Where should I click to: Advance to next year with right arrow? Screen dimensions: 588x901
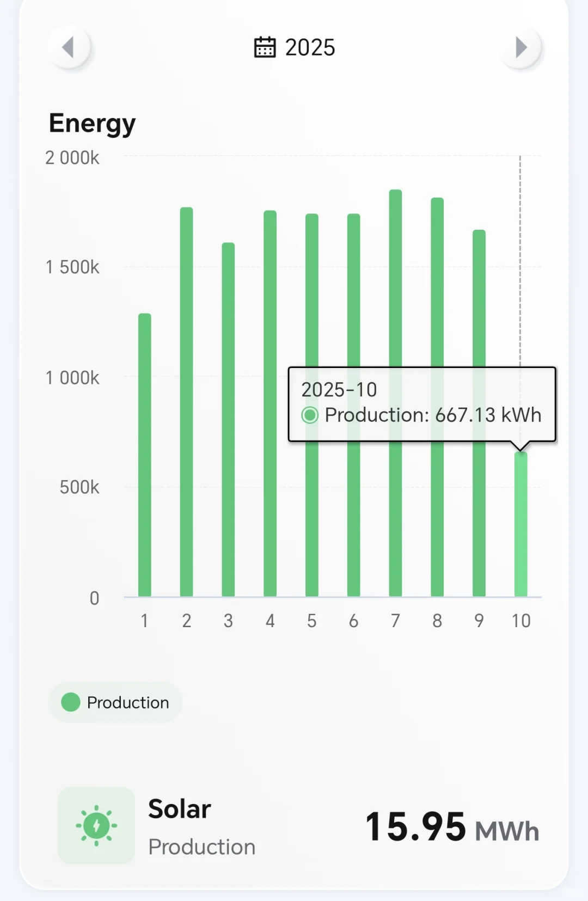pyautogui.click(x=520, y=47)
